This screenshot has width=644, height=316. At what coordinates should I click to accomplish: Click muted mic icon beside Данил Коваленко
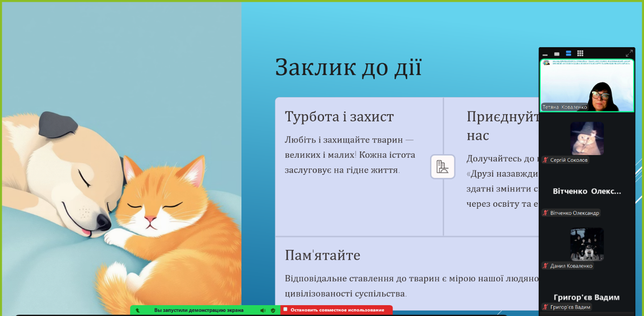click(x=546, y=266)
